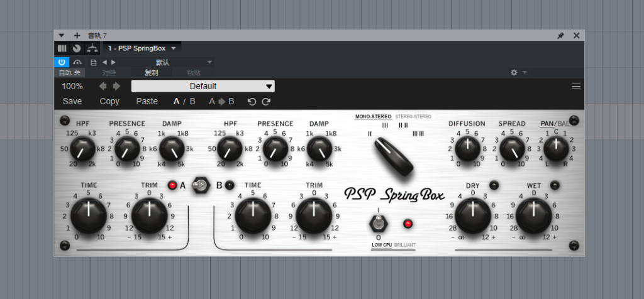Switch to BAL mode label
The width and height of the screenshot is (644, 299).
[563, 124]
